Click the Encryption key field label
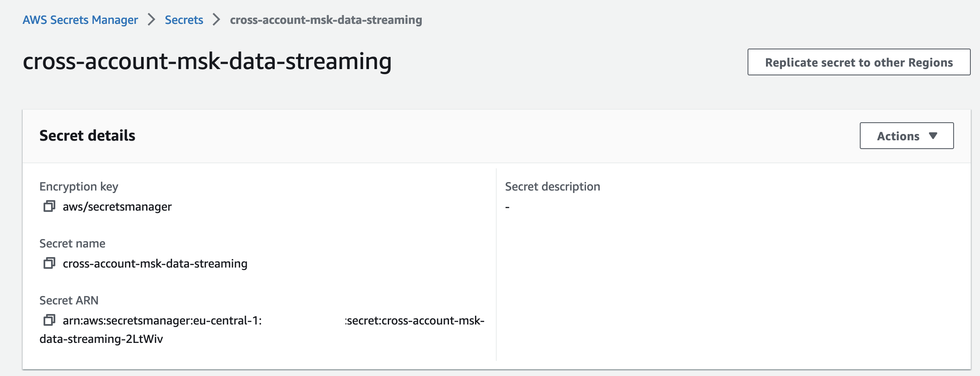This screenshot has width=980, height=376. point(79,186)
